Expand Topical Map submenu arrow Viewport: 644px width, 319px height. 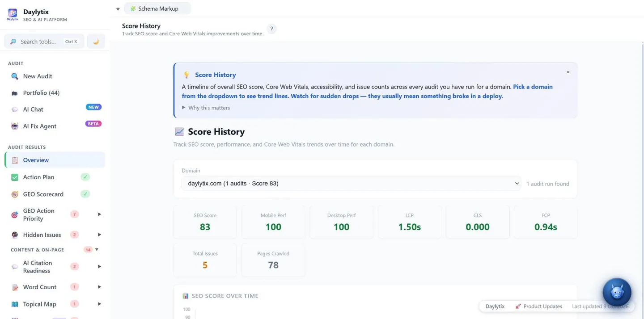point(99,304)
